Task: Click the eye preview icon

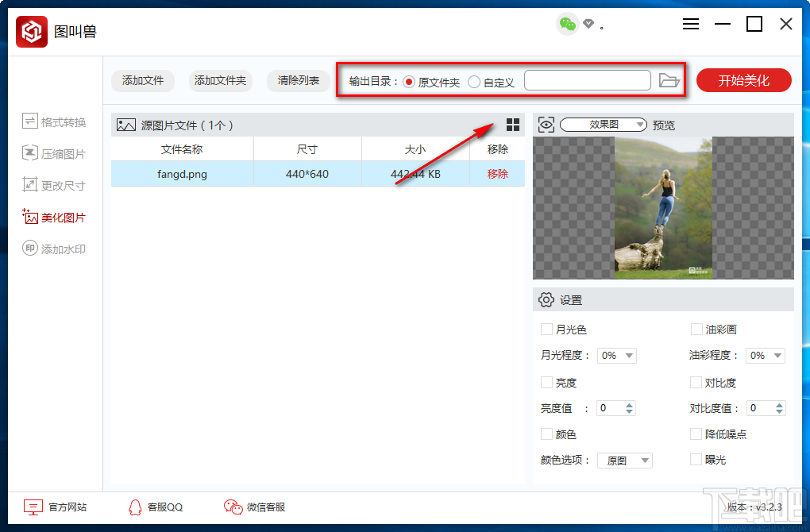Action: [546, 125]
